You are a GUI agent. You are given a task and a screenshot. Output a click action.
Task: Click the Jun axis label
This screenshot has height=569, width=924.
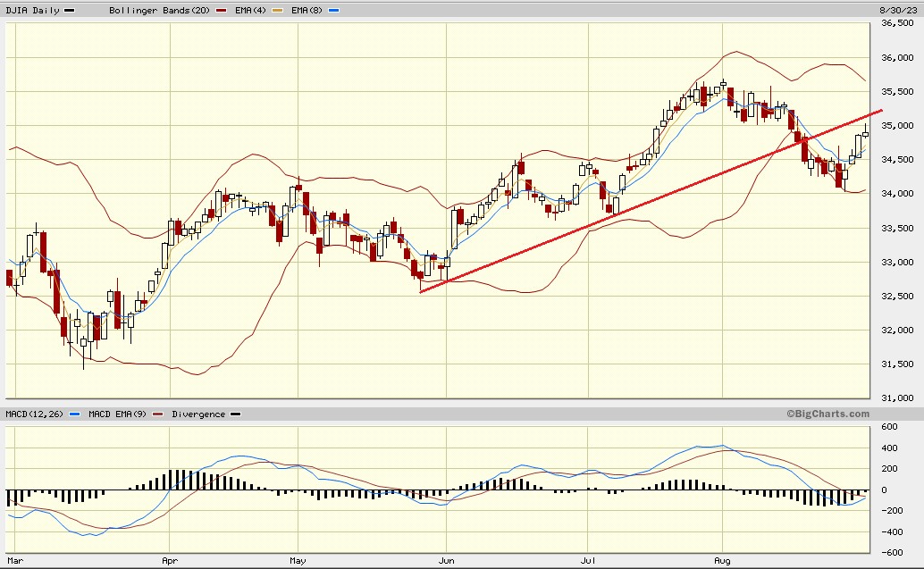click(447, 560)
